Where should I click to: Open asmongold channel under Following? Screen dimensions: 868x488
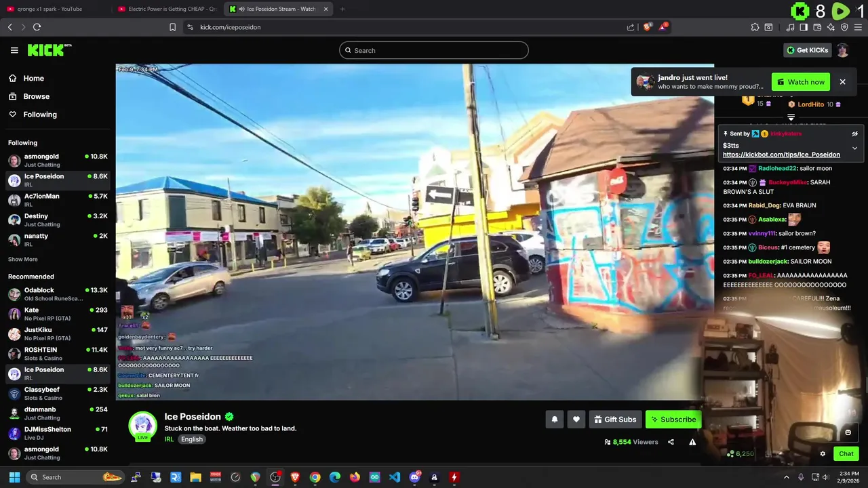coord(58,161)
